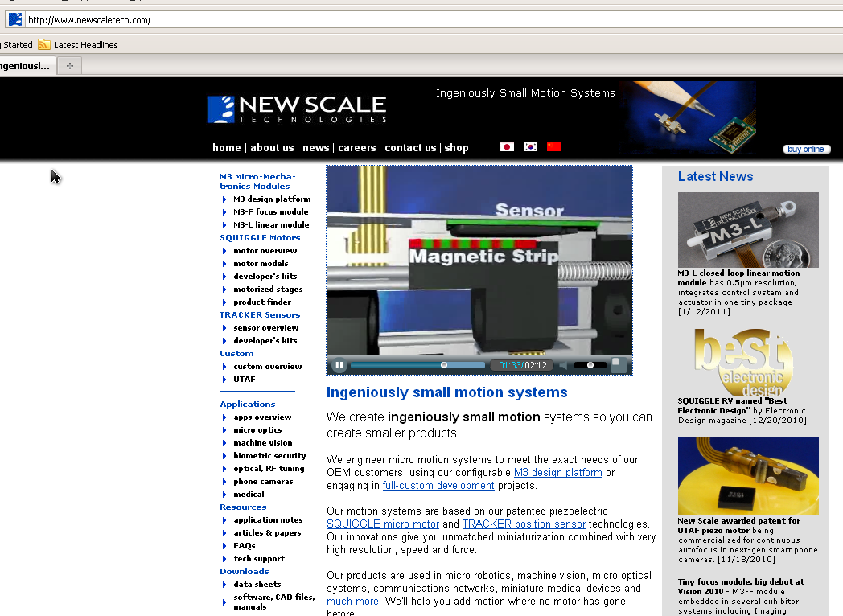Image resolution: width=843 pixels, height=616 pixels.
Task: Click the UTAF piezo motor news photo
Action: click(x=748, y=476)
